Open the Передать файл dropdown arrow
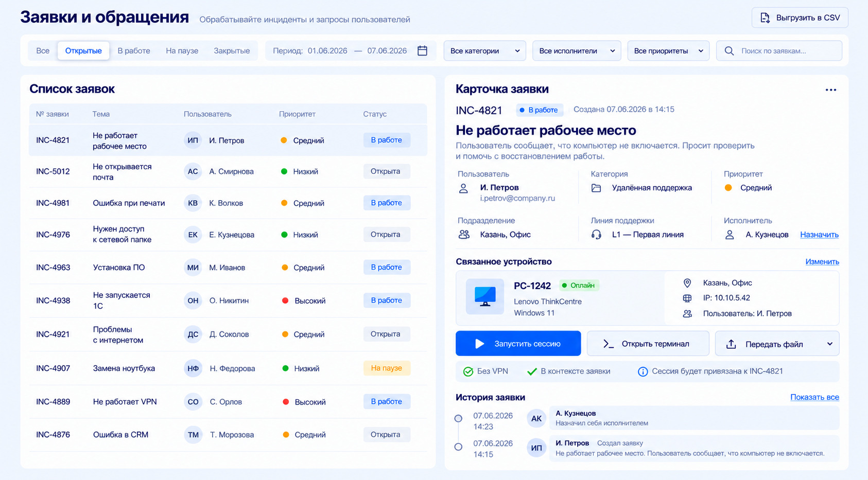Viewport: 868px width, 480px height. click(829, 344)
